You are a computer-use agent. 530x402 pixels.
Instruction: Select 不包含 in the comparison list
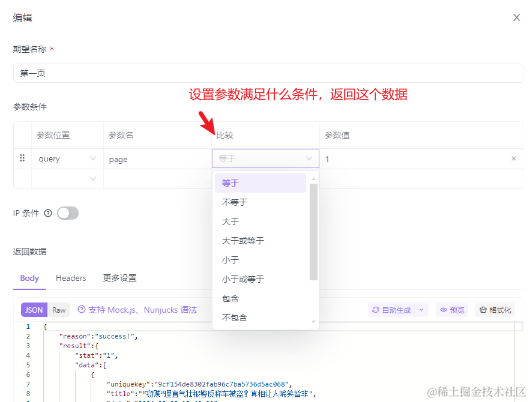click(260, 317)
